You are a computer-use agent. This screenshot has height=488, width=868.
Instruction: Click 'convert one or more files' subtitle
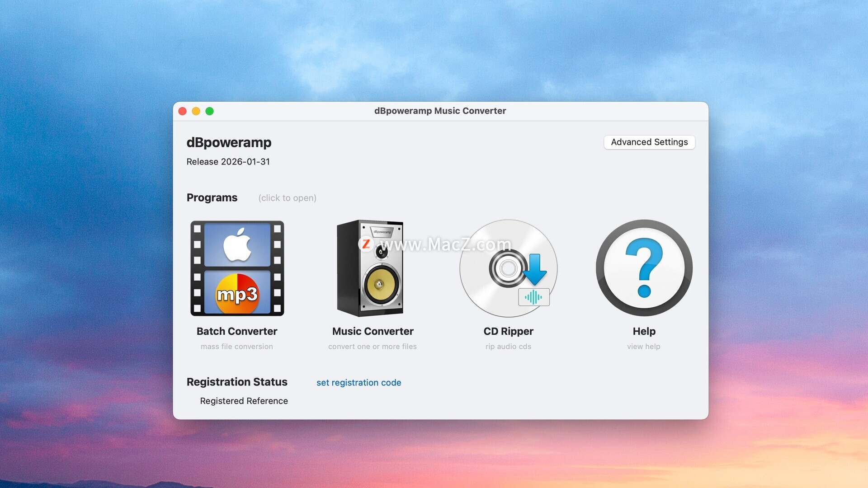(373, 347)
